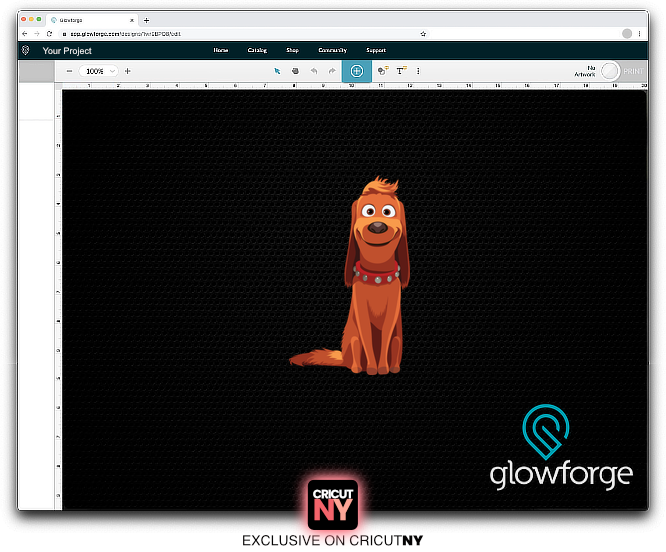Open the browser profile avatar
666x552 pixels.
click(627, 34)
